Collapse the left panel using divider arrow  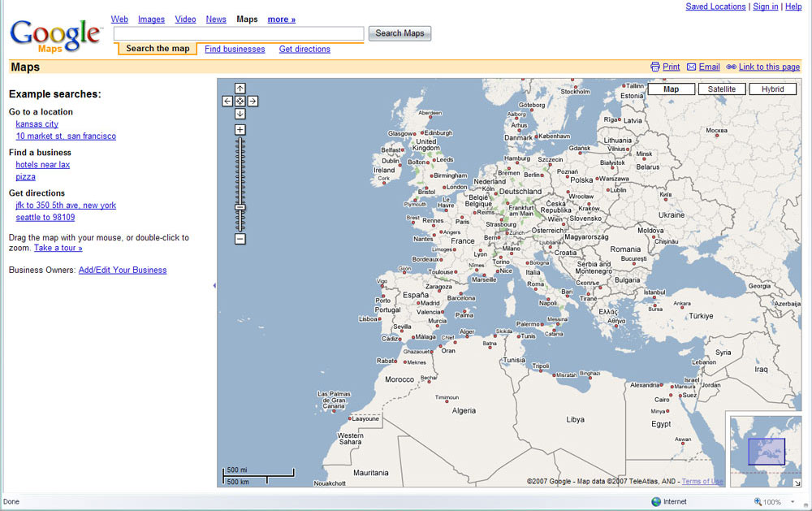pos(214,286)
